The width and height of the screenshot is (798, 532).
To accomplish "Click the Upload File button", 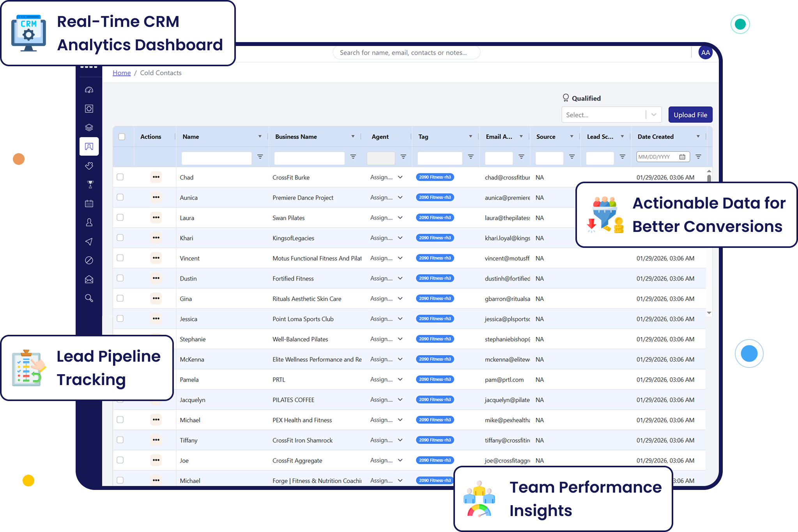I will [x=690, y=115].
